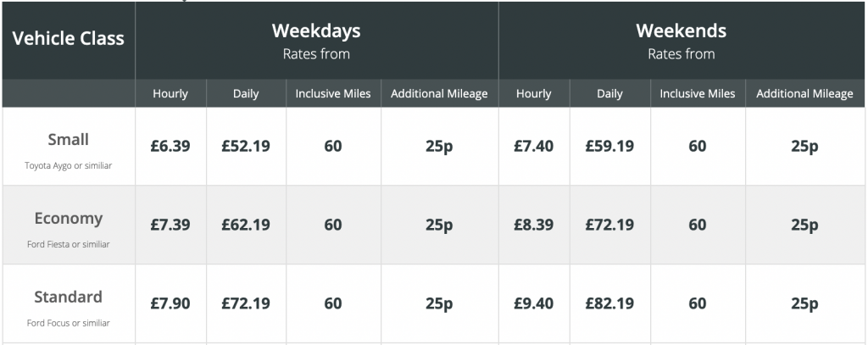Viewport: 868px width, 345px height.
Task: Click the Vehicle Class header cell
Action: pyautogui.click(x=68, y=39)
